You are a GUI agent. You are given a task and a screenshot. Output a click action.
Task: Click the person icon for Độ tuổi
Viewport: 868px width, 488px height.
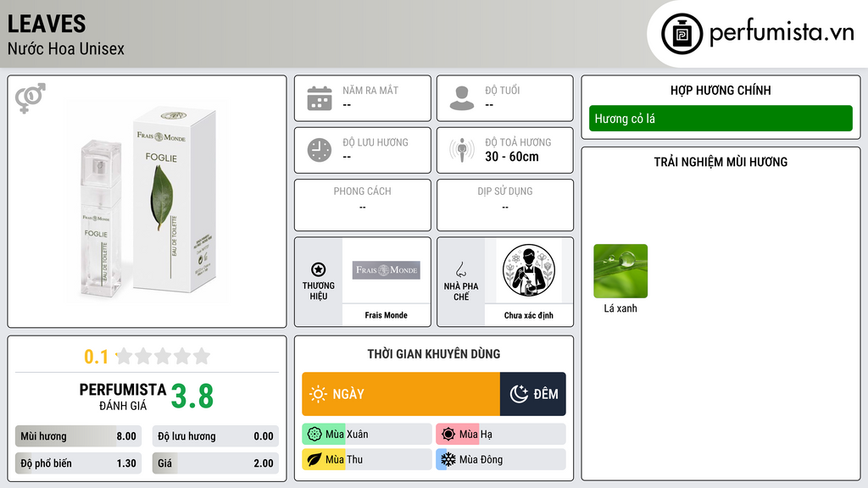pyautogui.click(x=462, y=98)
